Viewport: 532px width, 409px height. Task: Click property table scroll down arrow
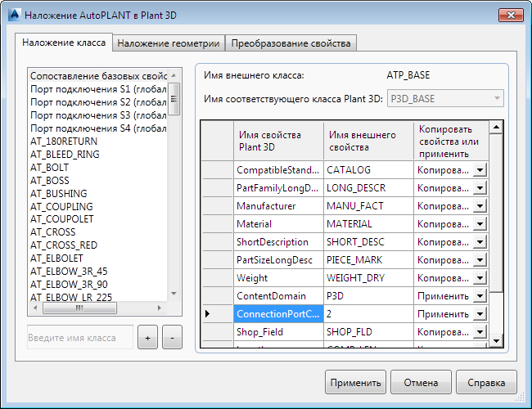coord(496,340)
